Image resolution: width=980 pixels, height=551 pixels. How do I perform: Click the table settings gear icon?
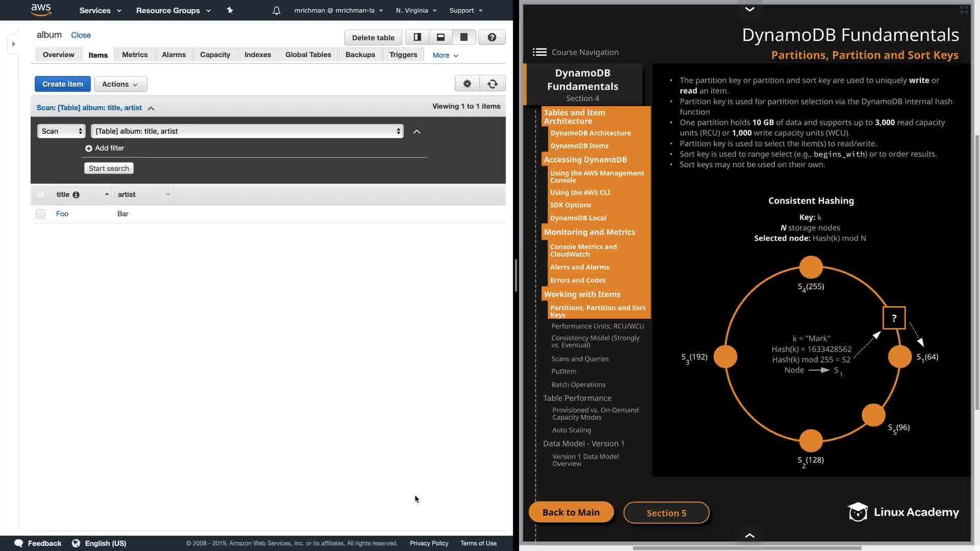[x=467, y=84]
